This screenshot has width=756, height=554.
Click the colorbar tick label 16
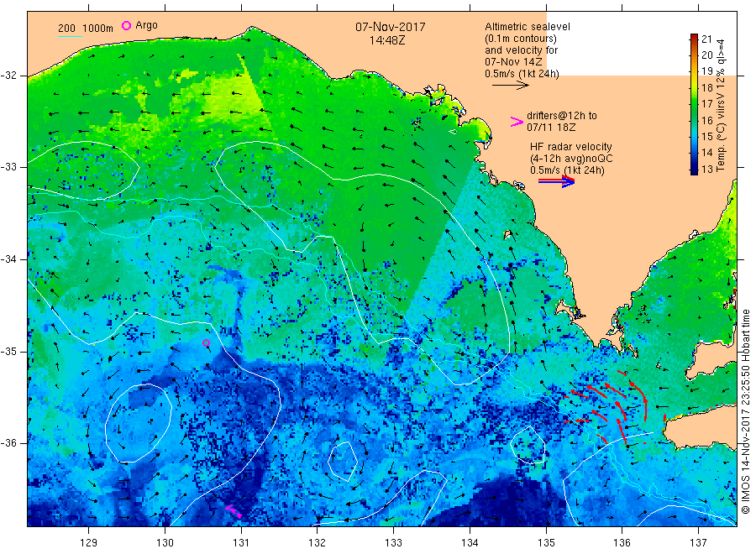pos(706,120)
